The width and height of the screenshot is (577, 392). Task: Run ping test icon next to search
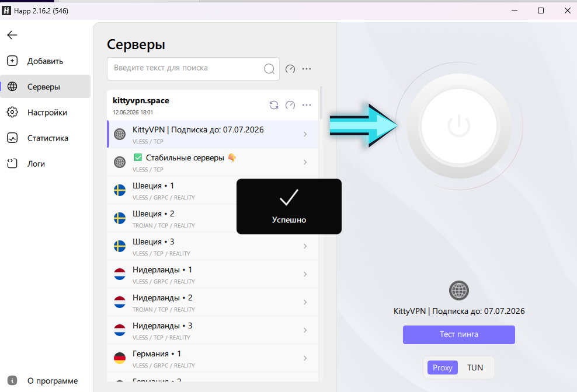tap(290, 69)
